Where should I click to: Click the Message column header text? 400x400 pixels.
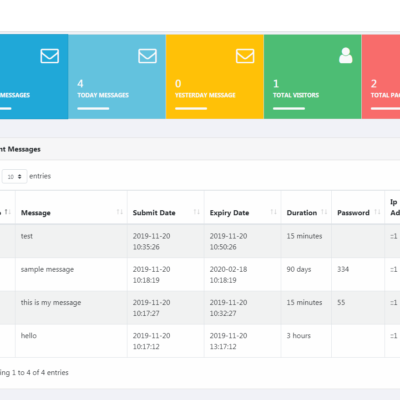pyautogui.click(x=36, y=213)
